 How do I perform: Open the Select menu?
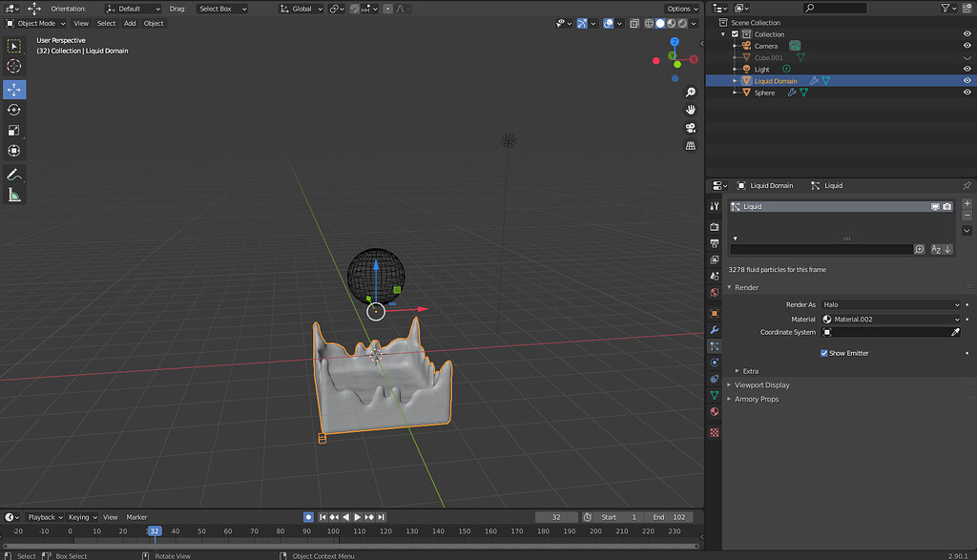pos(106,24)
